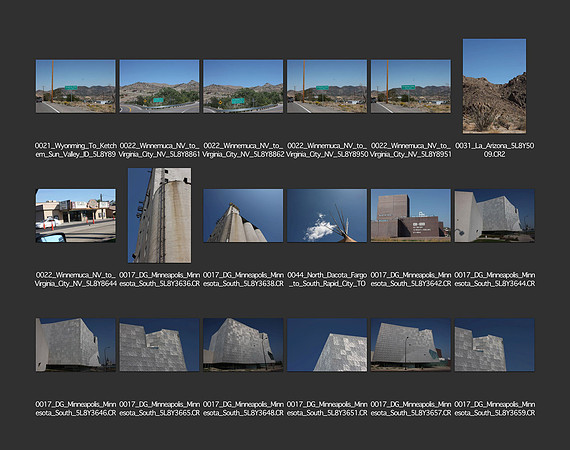Select the thumbnail for file SL8Y3665
The height and width of the screenshot is (450, 570).
[x=159, y=345]
